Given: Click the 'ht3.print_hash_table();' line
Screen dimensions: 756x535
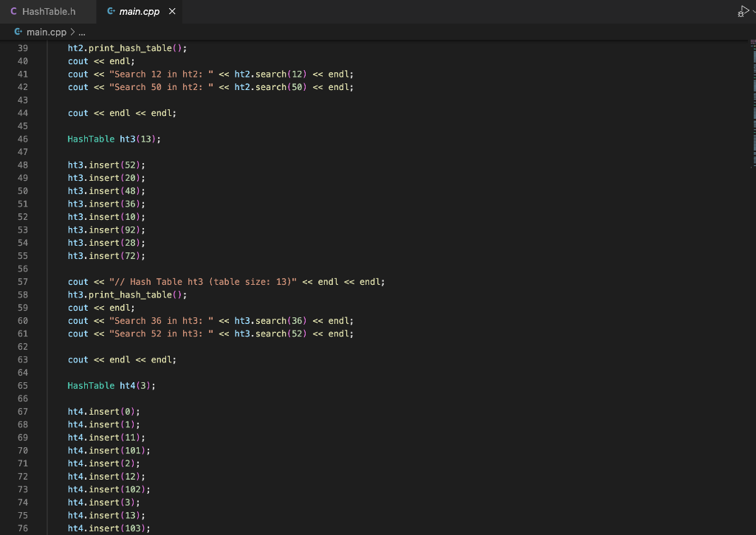Looking at the screenshot, I should click(x=127, y=295).
